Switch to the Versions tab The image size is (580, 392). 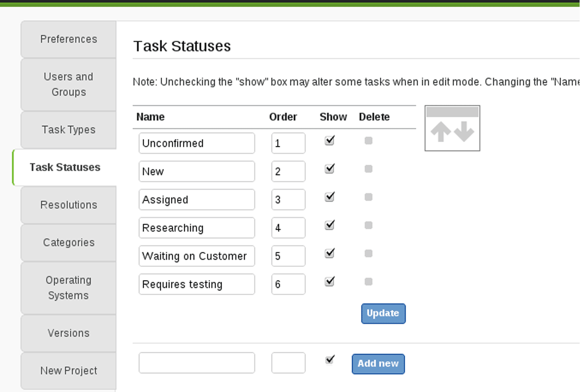point(69,333)
